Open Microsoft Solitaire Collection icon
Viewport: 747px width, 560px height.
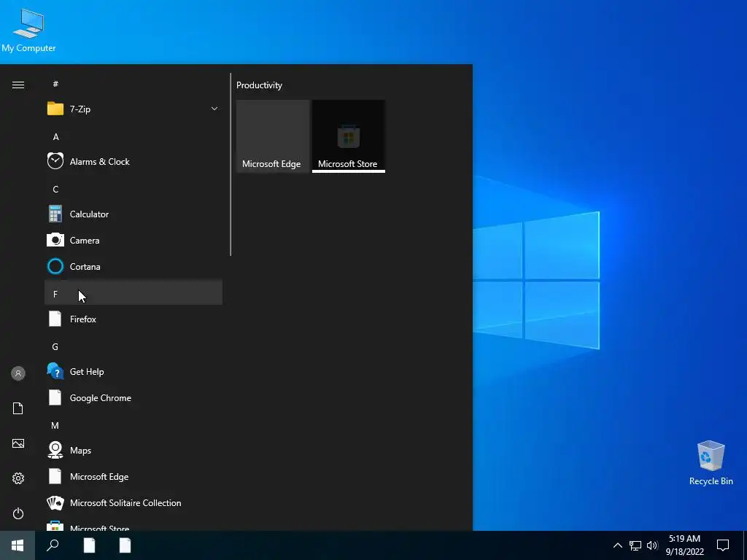pos(55,502)
